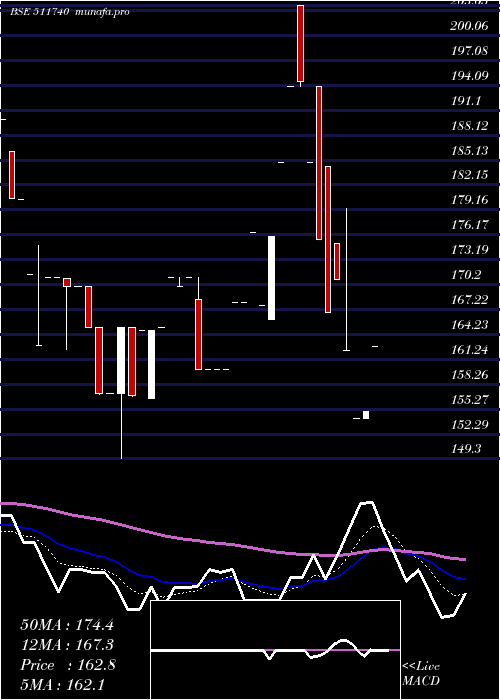Click the 167.22 price axis label
Viewport: 500px width, 700px height.
click(x=469, y=300)
